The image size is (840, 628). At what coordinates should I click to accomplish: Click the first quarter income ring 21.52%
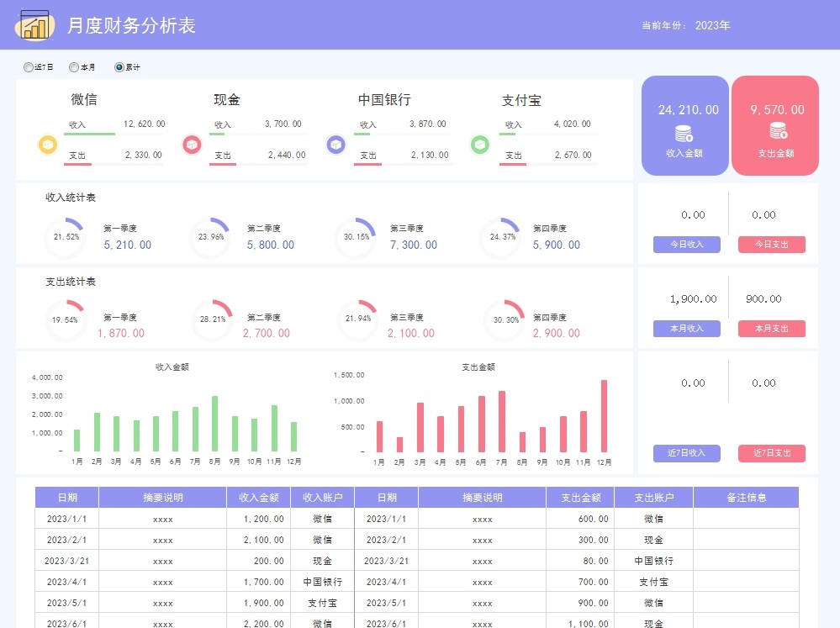tap(66, 237)
